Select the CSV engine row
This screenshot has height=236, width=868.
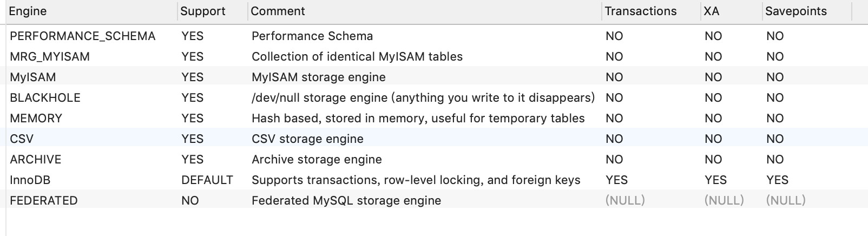coord(22,139)
